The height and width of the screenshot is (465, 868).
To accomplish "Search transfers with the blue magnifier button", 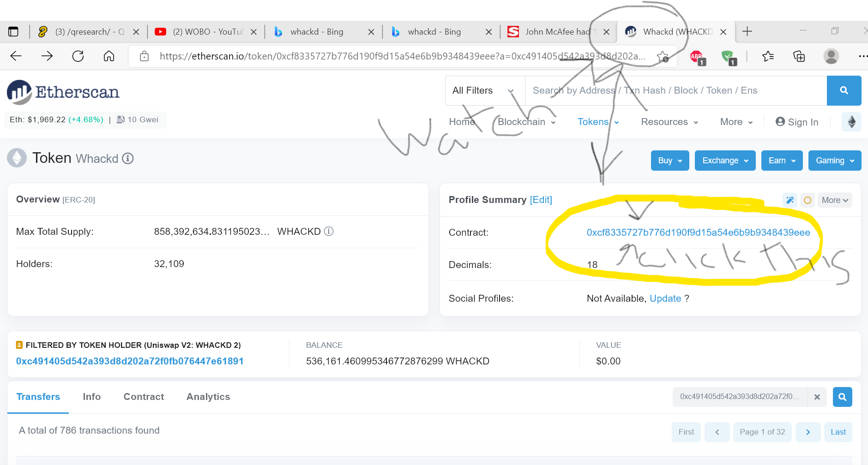I will [843, 397].
